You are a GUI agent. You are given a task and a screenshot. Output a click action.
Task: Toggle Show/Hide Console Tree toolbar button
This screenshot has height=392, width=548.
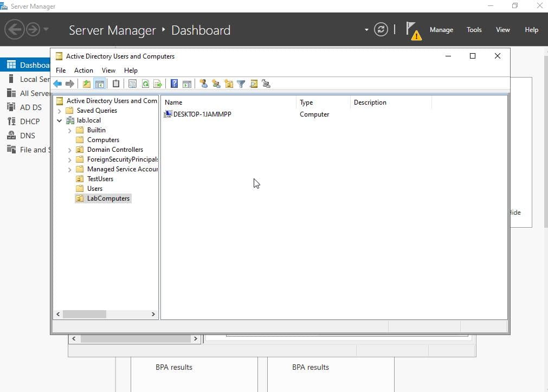click(x=99, y=83)
